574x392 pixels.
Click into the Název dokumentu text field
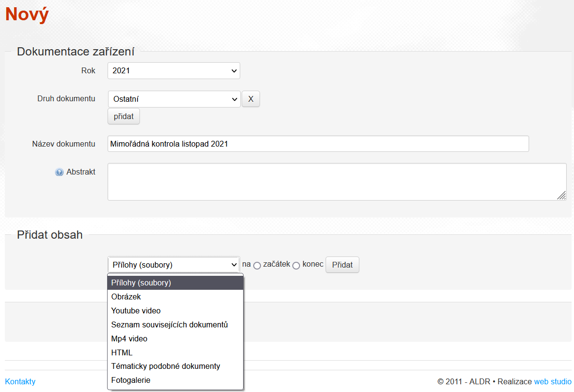tap(318, 144)
